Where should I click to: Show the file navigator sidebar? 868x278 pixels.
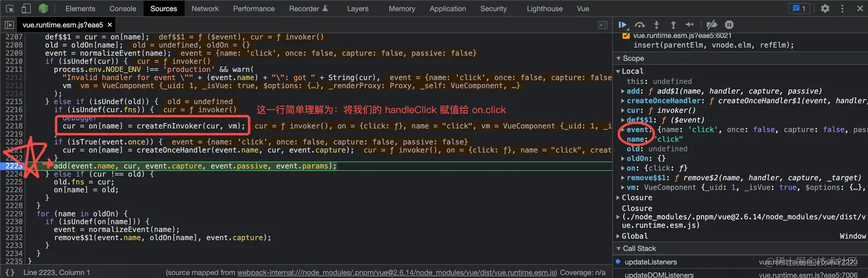[9, 25]
